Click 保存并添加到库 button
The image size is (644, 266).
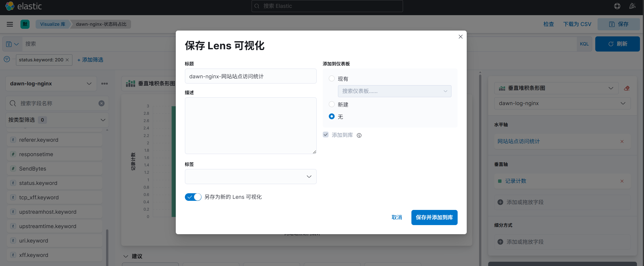(434, 217)
